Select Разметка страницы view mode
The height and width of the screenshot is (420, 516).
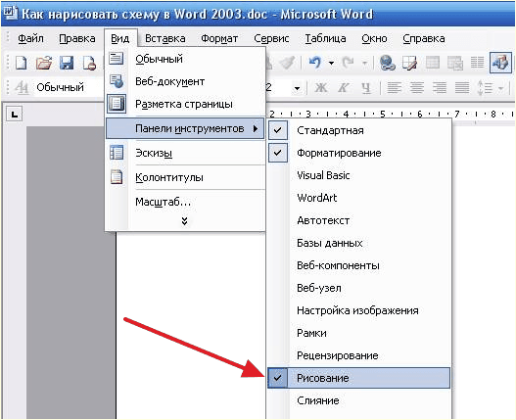[185, 104]
